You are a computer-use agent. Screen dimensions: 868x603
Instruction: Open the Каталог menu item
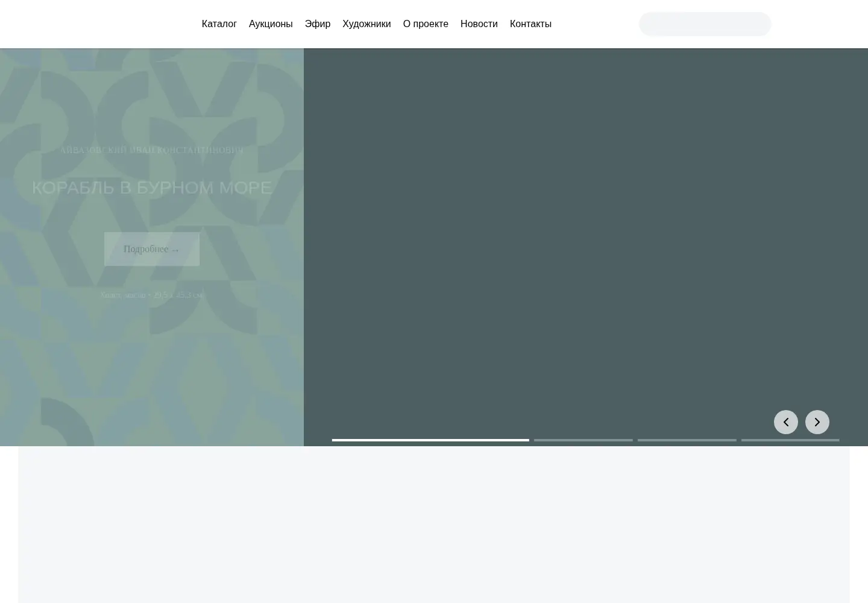pos(219,24)
